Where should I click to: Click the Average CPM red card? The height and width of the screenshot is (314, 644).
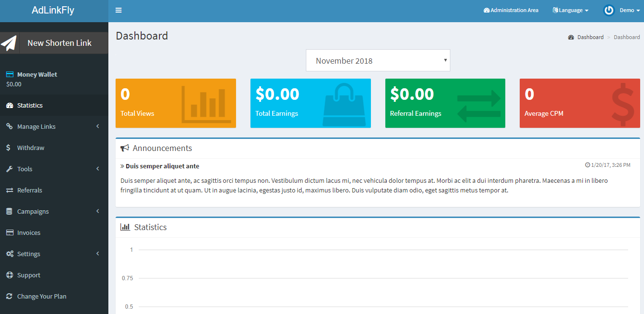580,103
